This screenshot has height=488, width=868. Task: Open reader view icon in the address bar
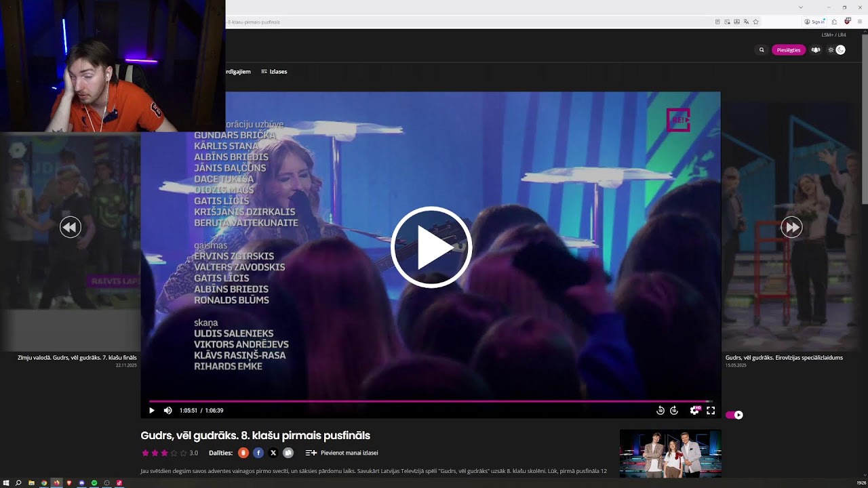pyautogui.click(x=717, y=22)
